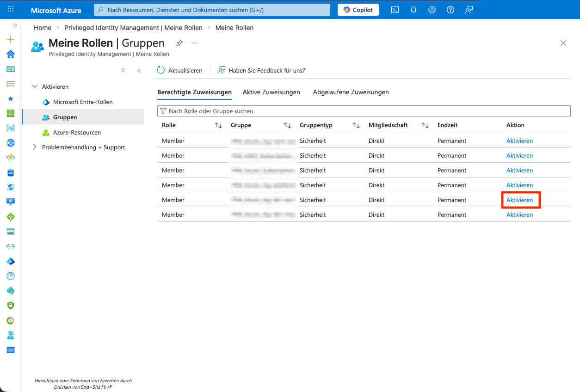
Task: Switch to Abgelaufene Zuweisungen tab
Action: [351, 92]
